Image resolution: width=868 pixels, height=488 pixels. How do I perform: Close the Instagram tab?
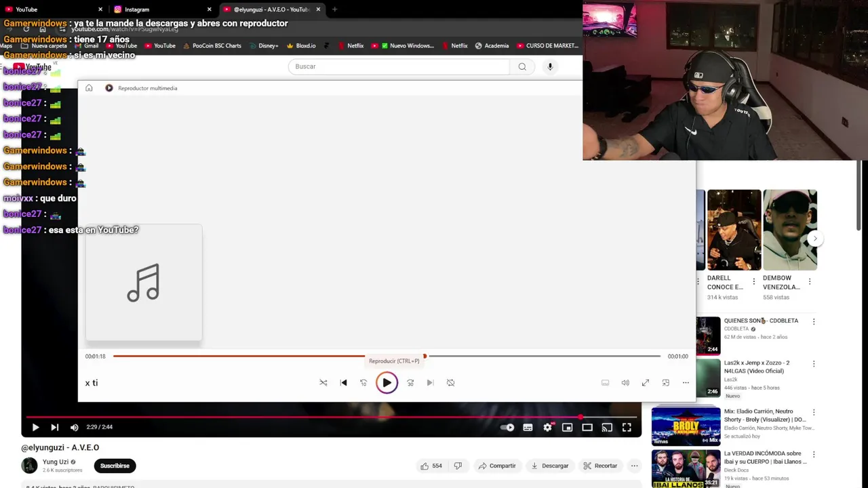click(x=209, y=9)
